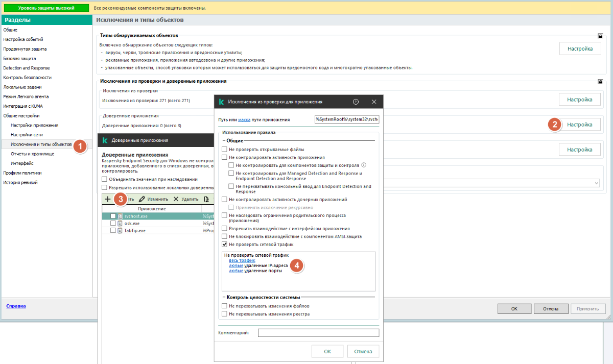Check Разрешить взаимодействие с интерфейсом приложения
613x364 pixels.
[x=224, y=228]
